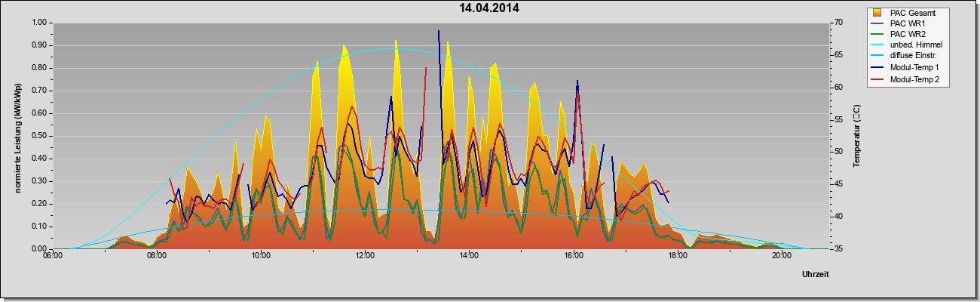Click the 1.00 power axis value
This screenshot has width=980, height=302.
coord(38,23)
